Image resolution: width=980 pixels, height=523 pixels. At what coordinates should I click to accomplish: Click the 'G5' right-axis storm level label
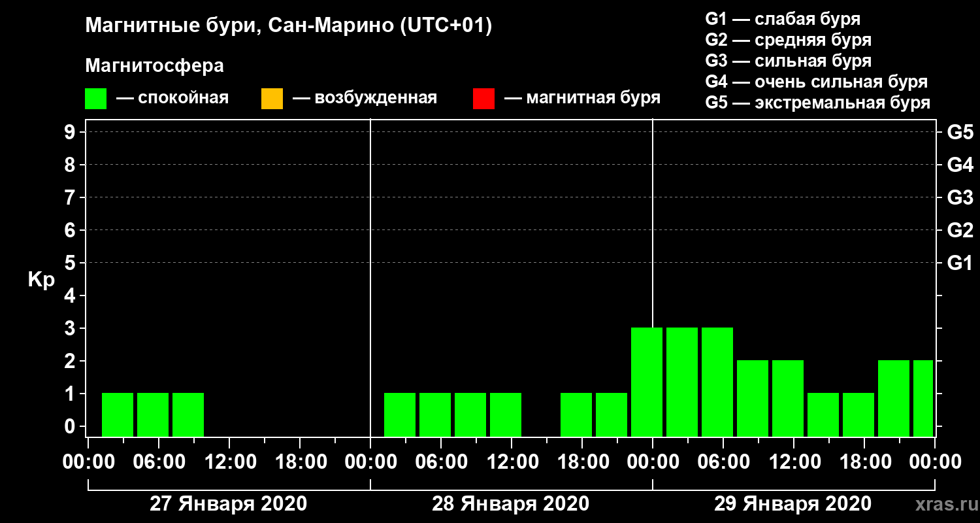pos(960,132)
